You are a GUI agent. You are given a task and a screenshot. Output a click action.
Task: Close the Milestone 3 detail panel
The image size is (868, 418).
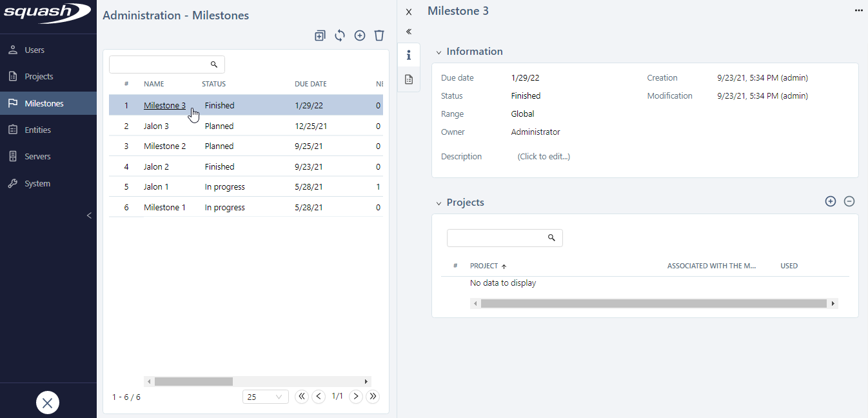(408, 12)
